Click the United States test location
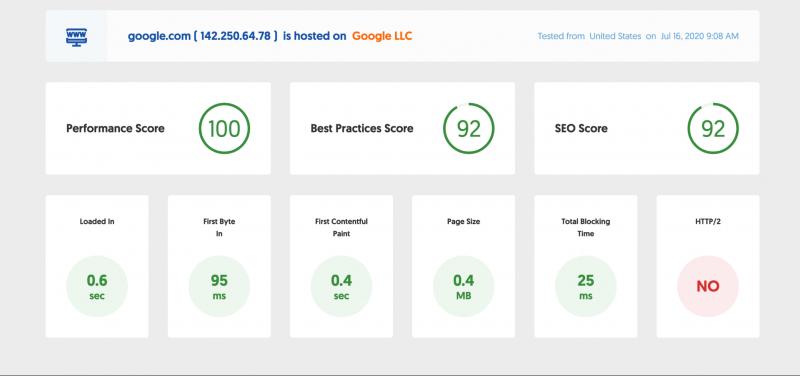Image resolution: width=800 pixels, height=376 pixels. [x=615, y=36]
